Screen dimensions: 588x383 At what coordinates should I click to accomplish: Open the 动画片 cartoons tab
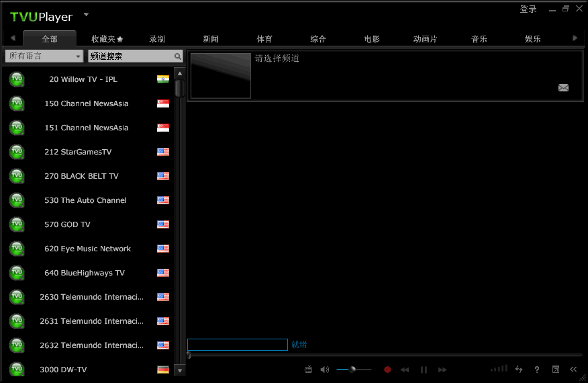[426, 39]
